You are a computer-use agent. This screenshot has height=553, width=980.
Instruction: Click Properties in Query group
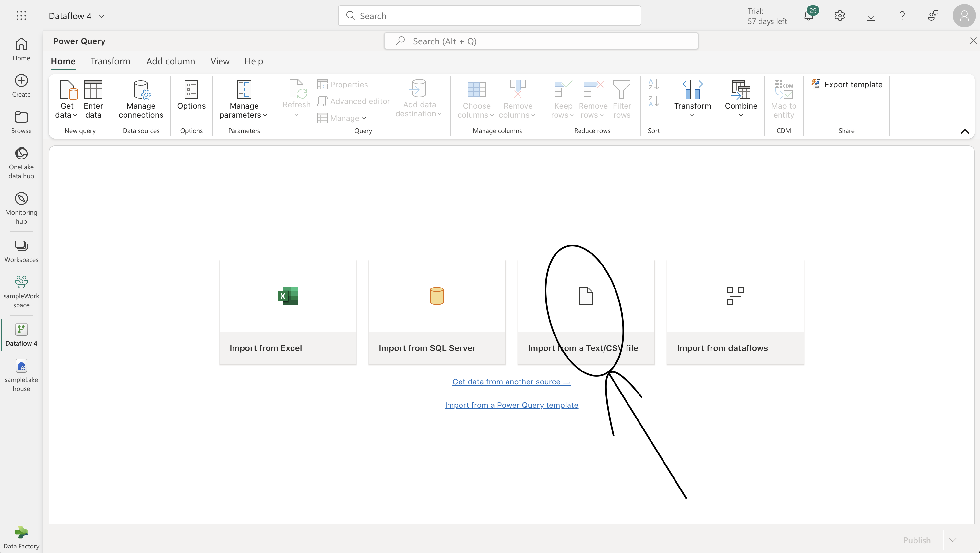coord(342,84)
